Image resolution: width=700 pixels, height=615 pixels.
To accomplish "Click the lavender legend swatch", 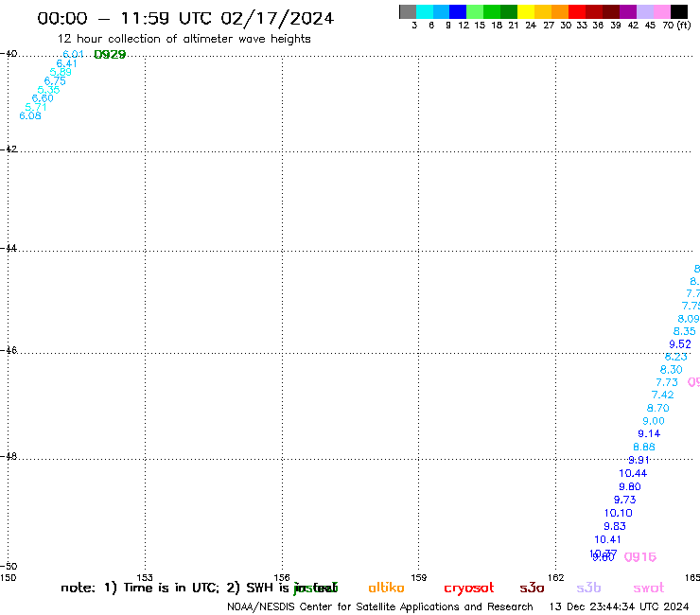I will 644,11.
